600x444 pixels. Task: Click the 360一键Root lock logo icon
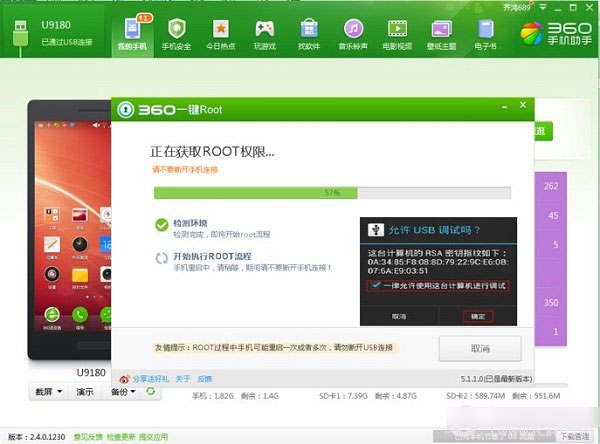tap(126, 110)
